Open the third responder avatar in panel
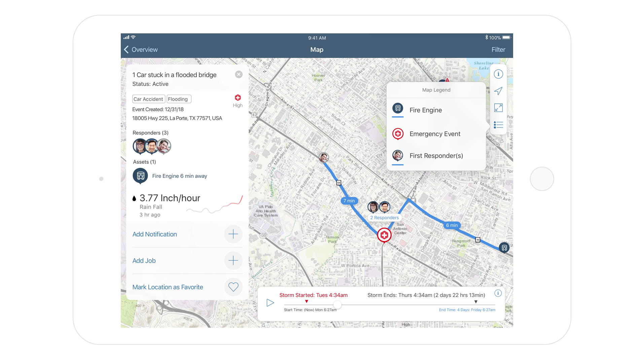644x359 pixels. (x=164, y=146)
